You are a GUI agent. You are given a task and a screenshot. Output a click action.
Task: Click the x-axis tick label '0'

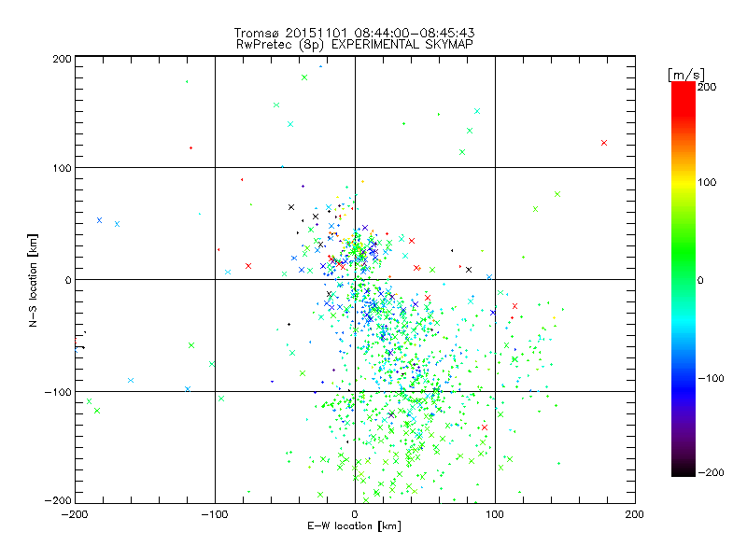click(x=355, y=514)
